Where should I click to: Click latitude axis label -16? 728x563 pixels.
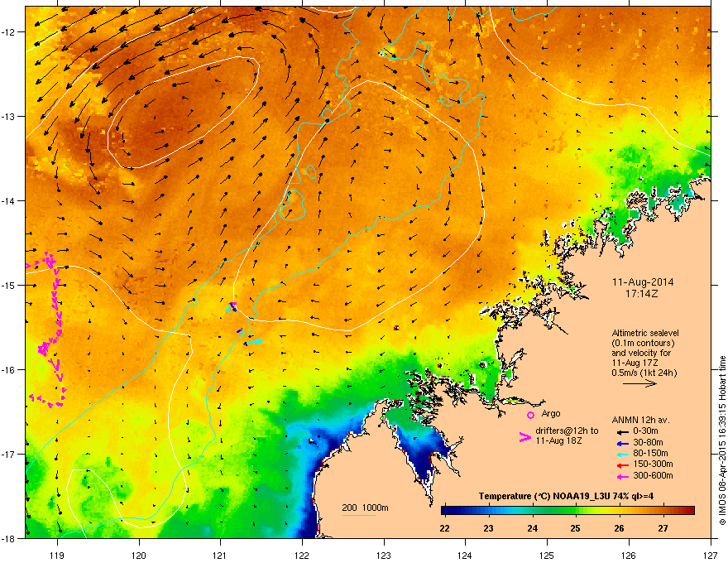[x=8, y=370]
